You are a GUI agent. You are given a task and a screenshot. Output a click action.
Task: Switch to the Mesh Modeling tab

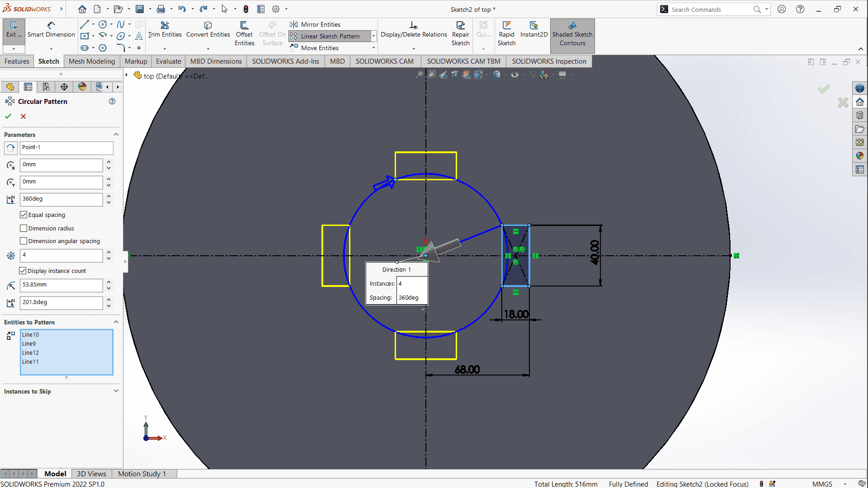(x=92, y=61)
